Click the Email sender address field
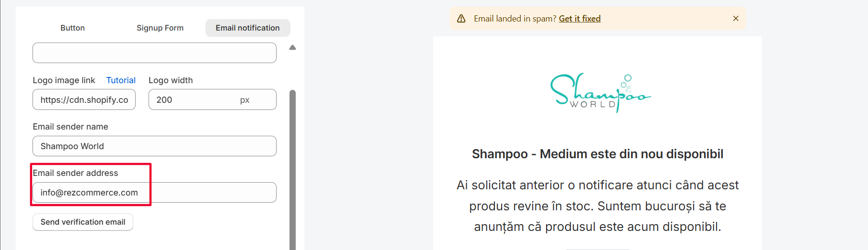 point(154,193)
